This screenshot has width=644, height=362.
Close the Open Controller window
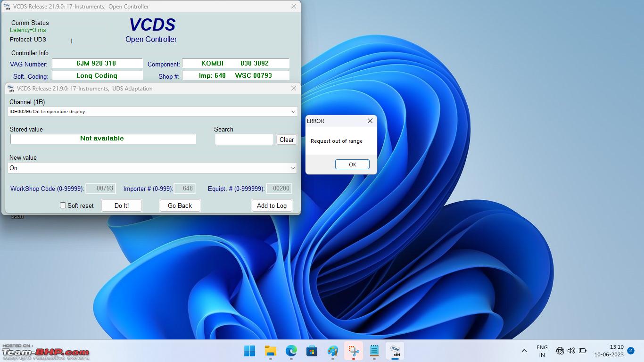(x=294, y=6)
